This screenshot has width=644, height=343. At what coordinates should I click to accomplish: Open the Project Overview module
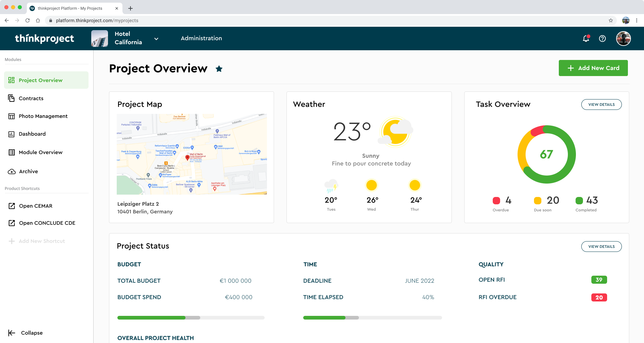point(40,80)
